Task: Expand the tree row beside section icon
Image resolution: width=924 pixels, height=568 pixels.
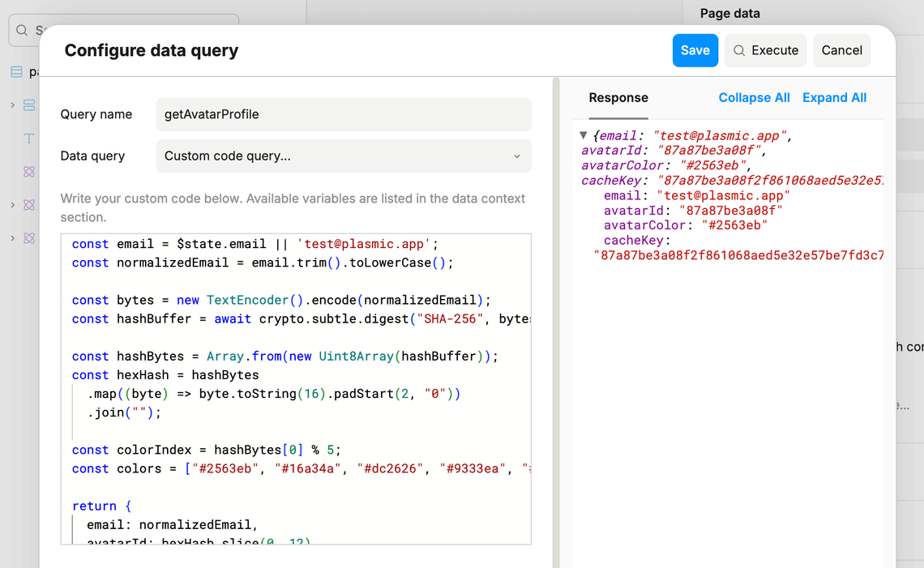Action: (x=12, y=105)
